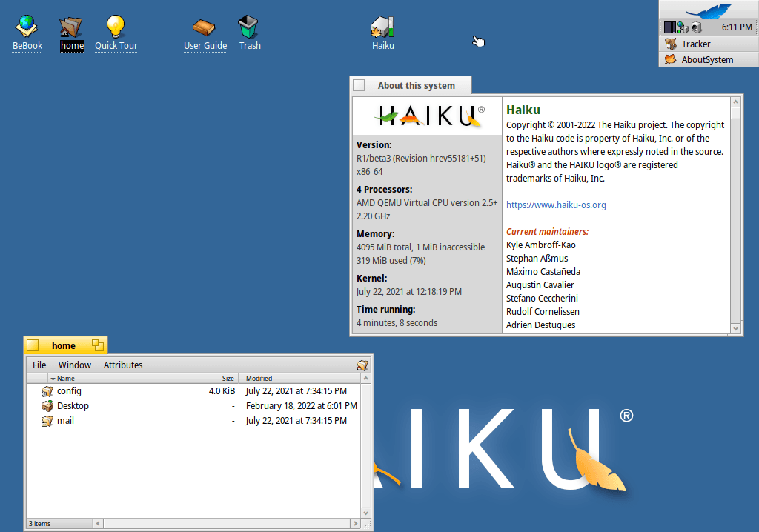Open the Trash icon
Screen dimensions: 759x532
[249, 26]
